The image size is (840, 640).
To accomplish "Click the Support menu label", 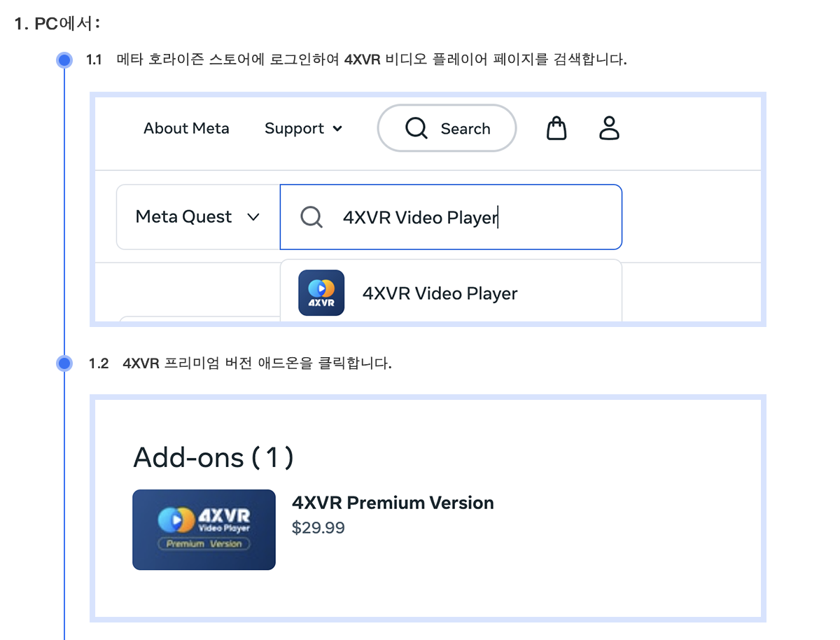I will point(294,129).
